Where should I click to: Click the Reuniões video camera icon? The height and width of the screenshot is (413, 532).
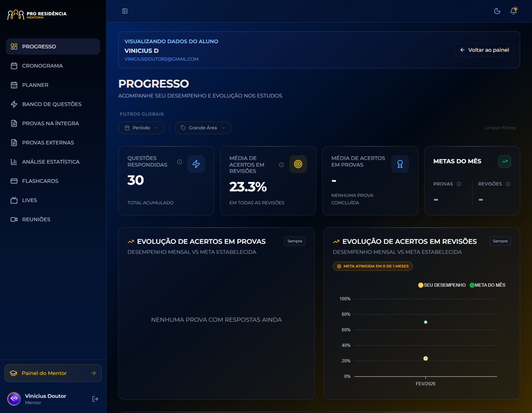point(14,219)
